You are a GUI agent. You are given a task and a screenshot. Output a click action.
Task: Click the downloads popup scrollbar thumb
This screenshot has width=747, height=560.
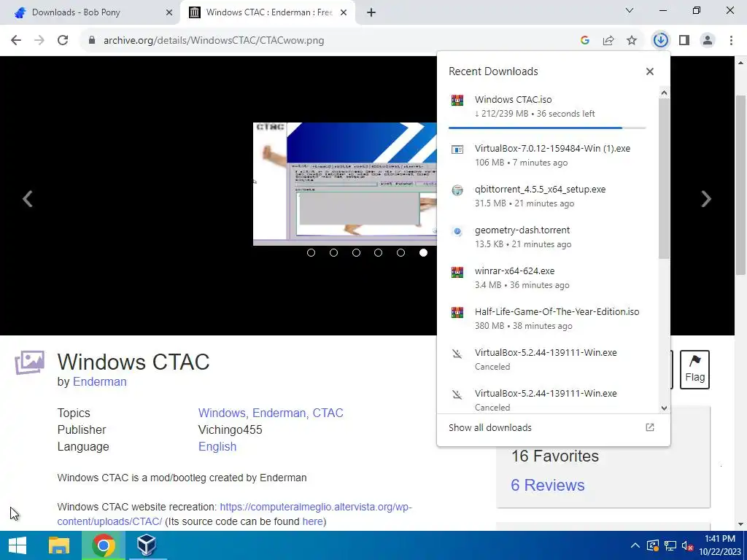pyautogui.click(x=664, y=179)
